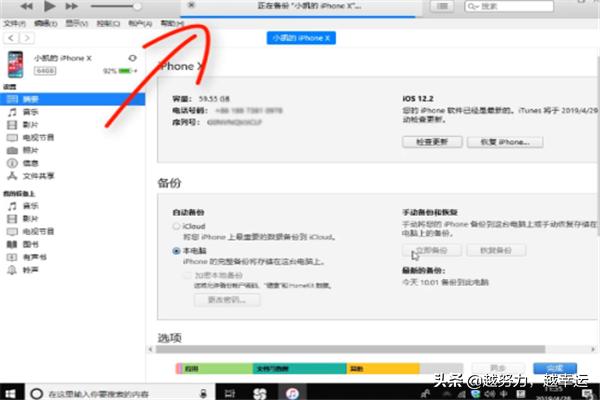Open the 帮助(H) menu
600x400 pixels.
pos(172,24)
